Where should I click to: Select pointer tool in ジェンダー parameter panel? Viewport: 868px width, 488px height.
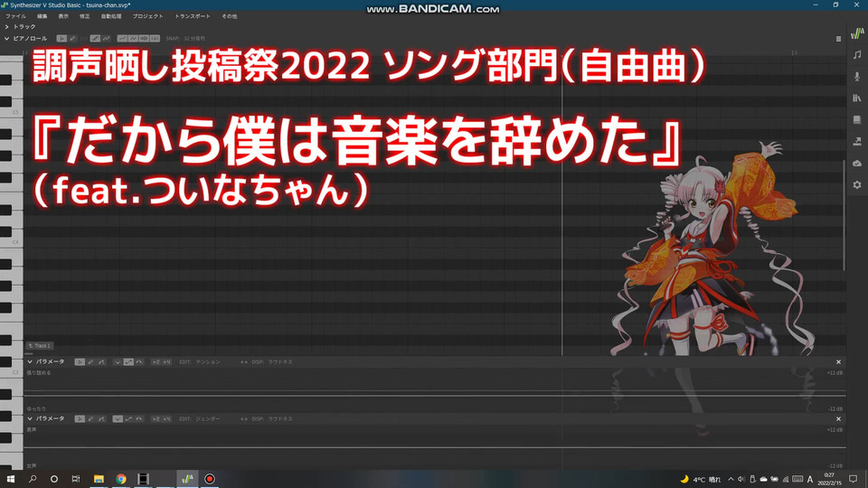80,418
